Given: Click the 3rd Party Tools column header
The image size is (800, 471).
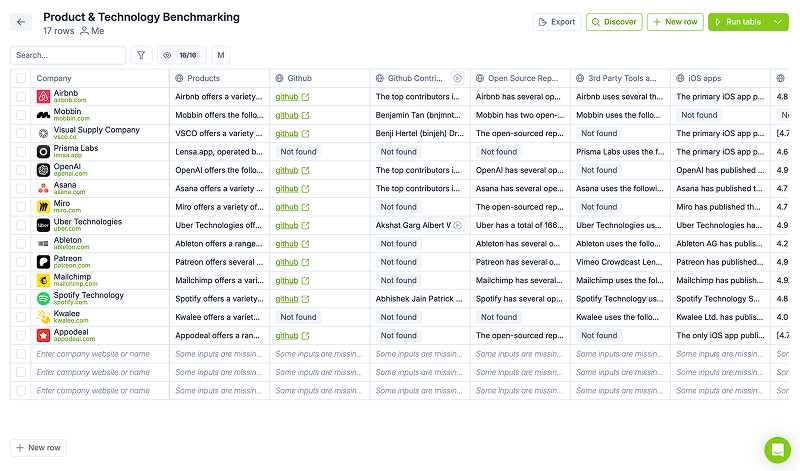Looking at the screenshot, I should pos(620,78).
